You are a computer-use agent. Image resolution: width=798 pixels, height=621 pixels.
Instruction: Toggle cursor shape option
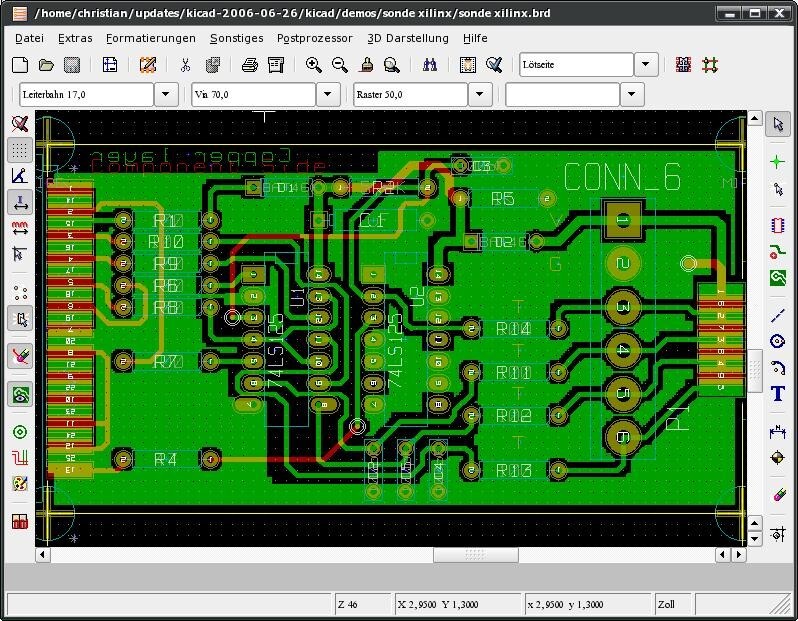(x=20, y=253)
